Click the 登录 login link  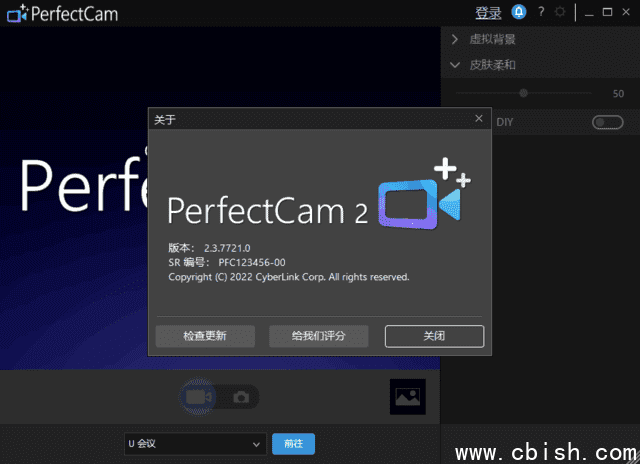coord(488,13)
